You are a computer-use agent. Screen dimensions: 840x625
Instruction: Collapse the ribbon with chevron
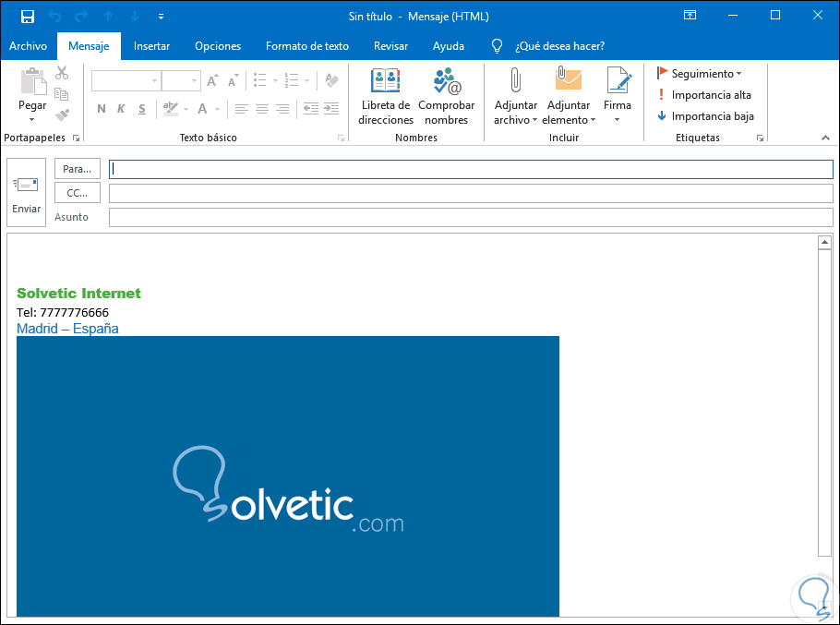click(x=825, y=138)
